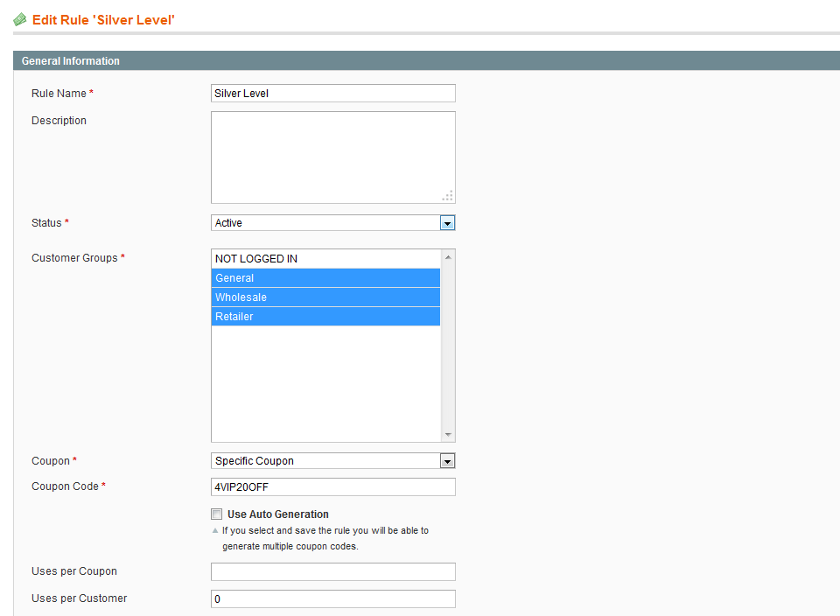Click the auto generation hint text
The height and width of the screenshot is (616, 840).
[x=325, y=538]
